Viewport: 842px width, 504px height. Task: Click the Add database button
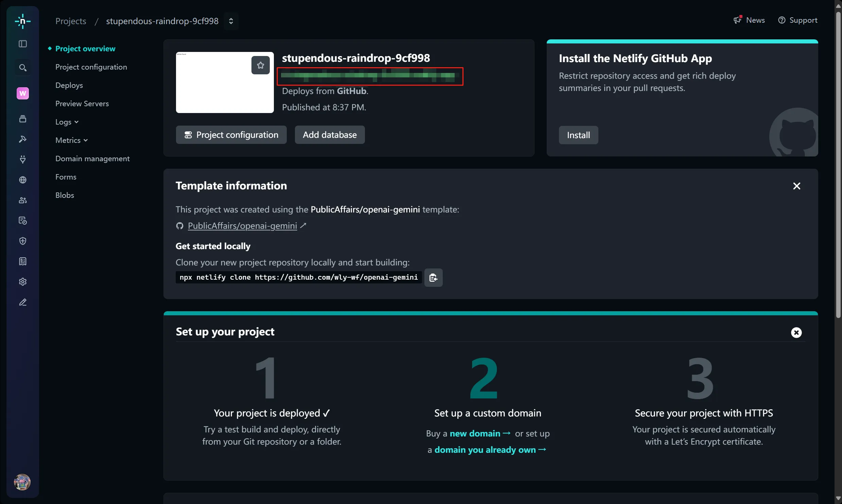coord(329,135)
